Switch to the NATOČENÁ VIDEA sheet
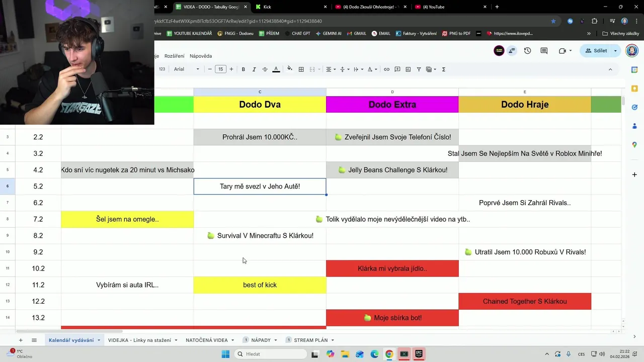This screenshot has width=644, height=362. [x=206, y=340]
